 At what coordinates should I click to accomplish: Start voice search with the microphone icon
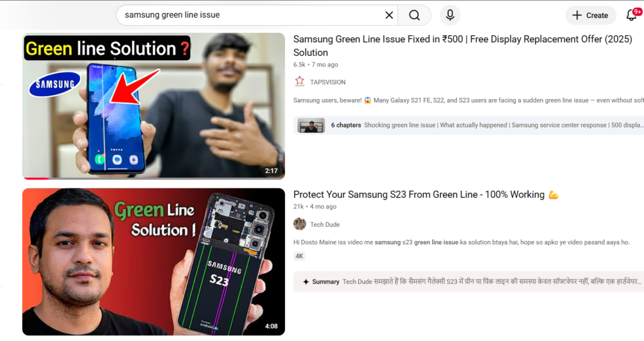pos(450,15)
